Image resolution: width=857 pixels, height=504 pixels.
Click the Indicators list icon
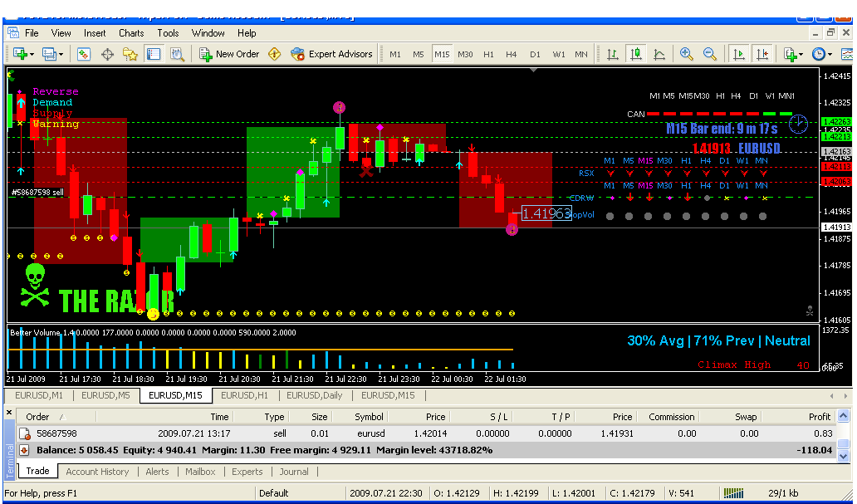pos(789,54)
